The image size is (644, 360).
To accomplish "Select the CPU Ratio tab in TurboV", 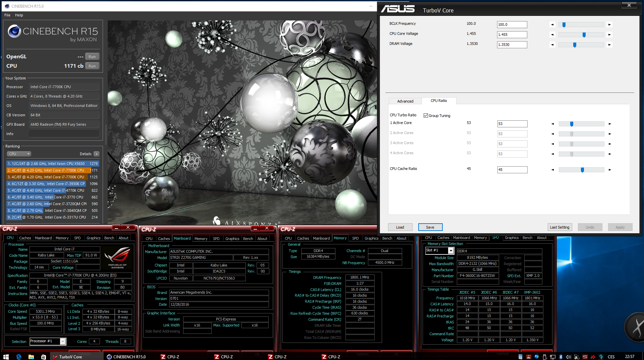I will click(x=439, y=101).
